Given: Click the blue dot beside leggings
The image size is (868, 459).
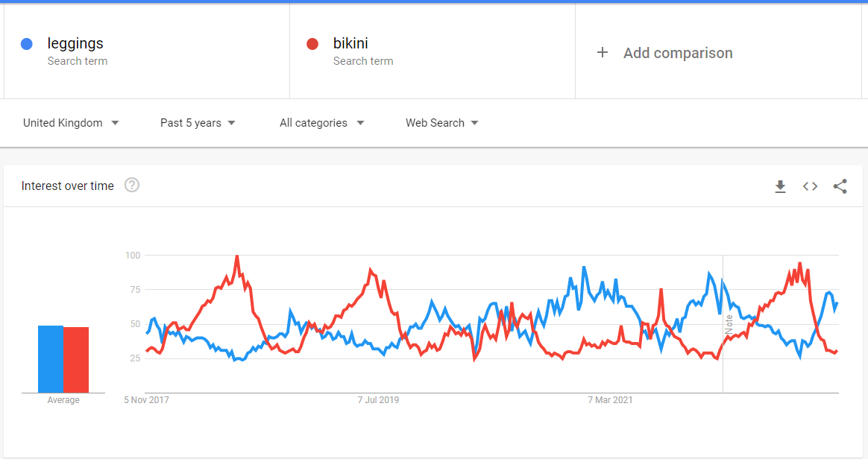Looking at the screenshot, I should 27,44.
